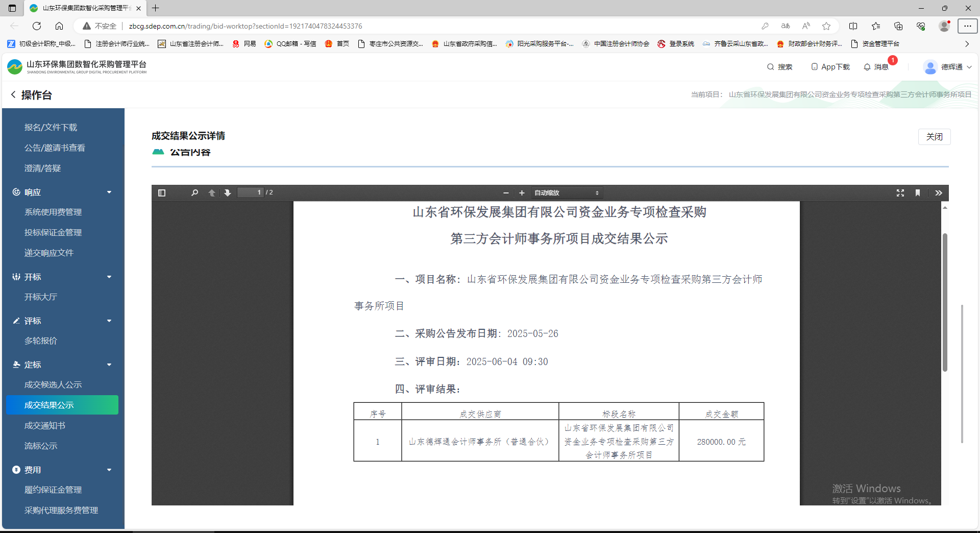
Task: Open more PDF tools with the chevron
Action: 938,193
